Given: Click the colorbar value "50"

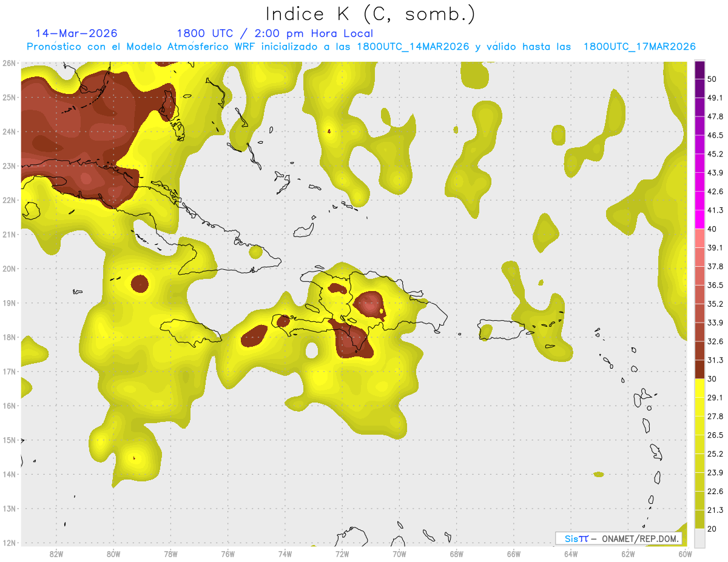Looking at the screenshot, I should [712, 79].
